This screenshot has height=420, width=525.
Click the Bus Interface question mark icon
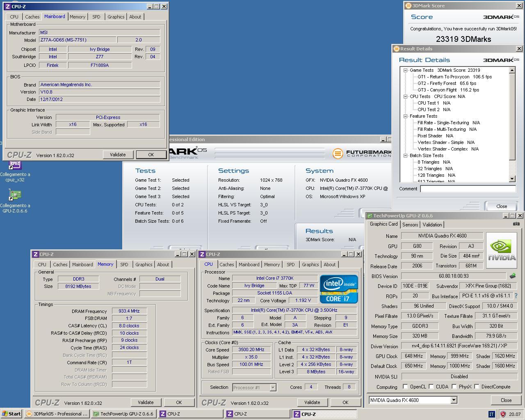pos(516,296)
